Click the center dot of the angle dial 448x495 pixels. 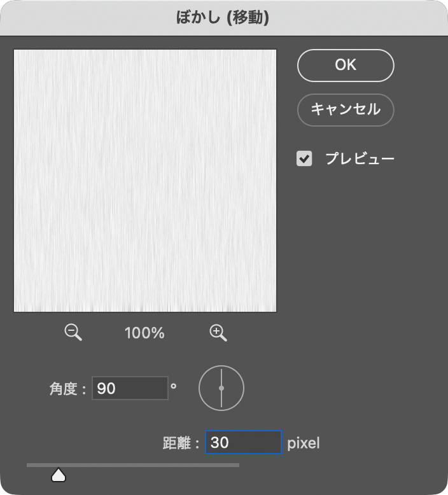pyautogui.click(x=221, y=388)
